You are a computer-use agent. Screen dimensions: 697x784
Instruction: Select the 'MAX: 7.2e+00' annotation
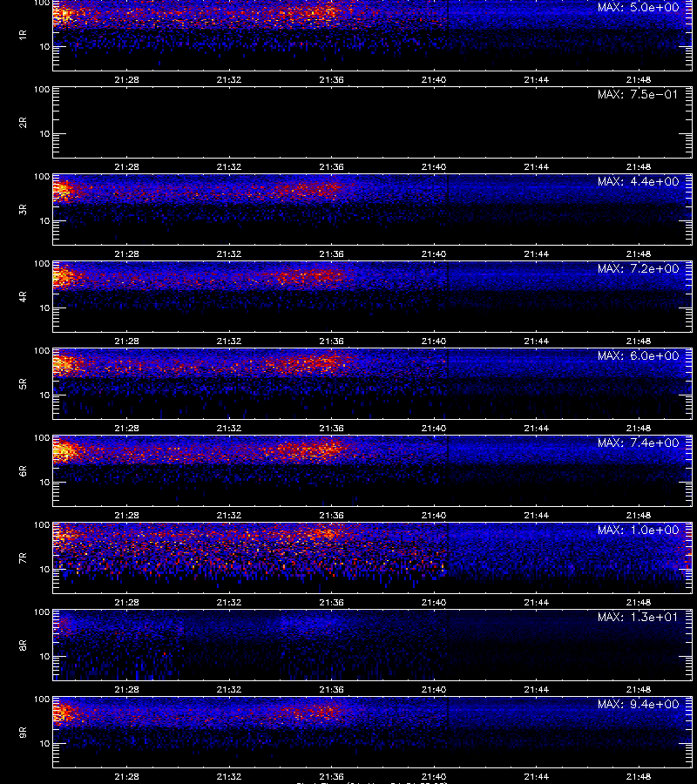click(x=638, y=268)
